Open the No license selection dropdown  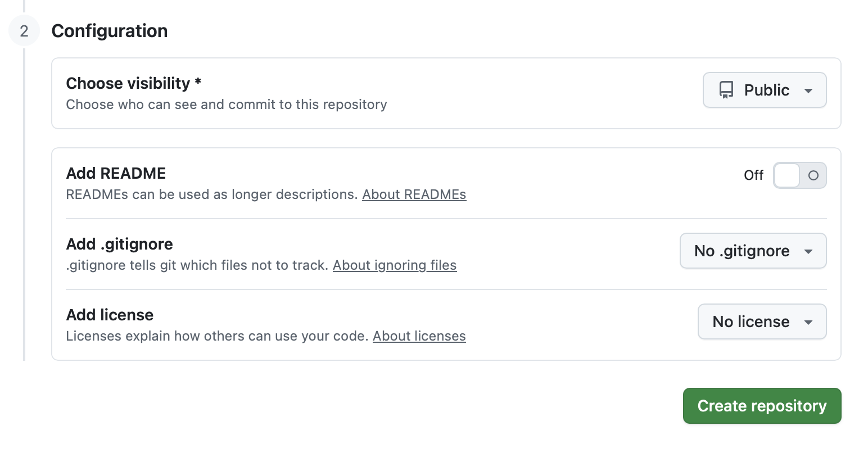tap(762, 321)
